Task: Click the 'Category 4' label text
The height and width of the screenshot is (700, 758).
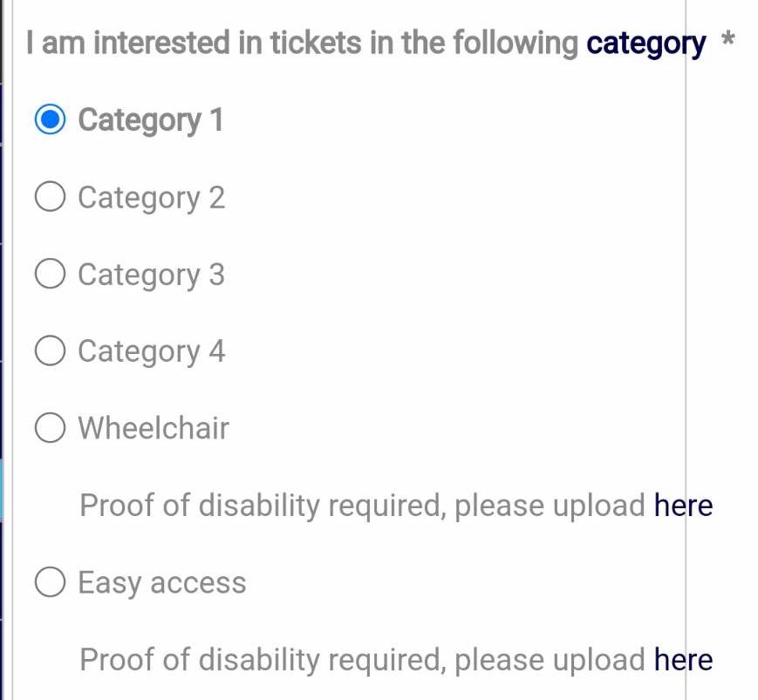Action: [x=152, y=351]
